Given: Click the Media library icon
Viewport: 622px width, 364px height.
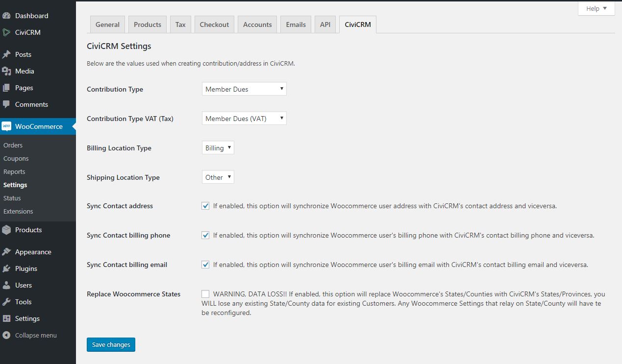Looking at the screenshot, I should click(x=6, y=71).
